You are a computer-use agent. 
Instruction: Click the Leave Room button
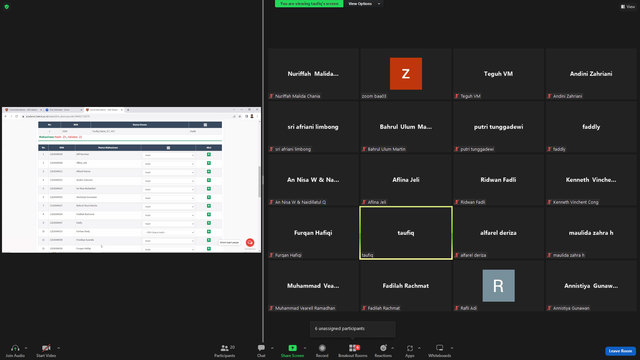tap(620, 351)
